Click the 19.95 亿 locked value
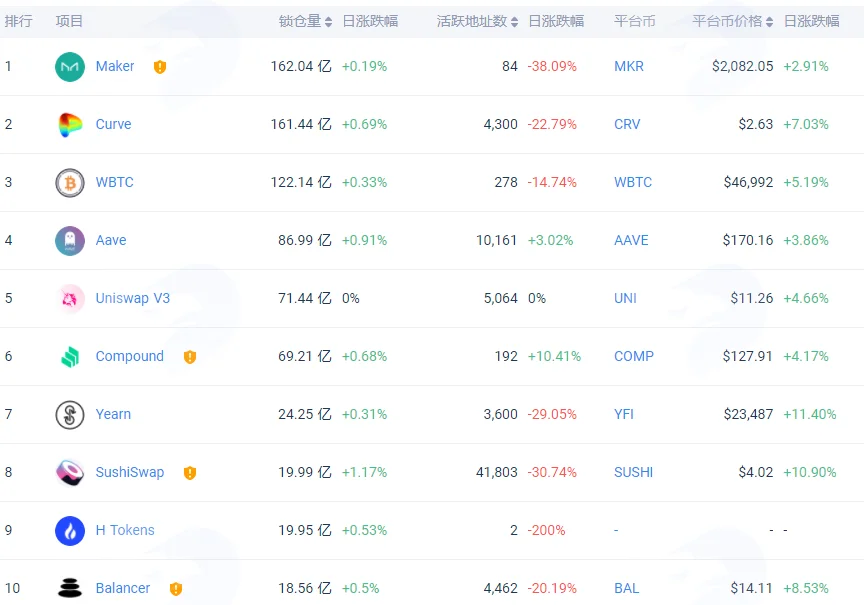 tap(305, 530)
